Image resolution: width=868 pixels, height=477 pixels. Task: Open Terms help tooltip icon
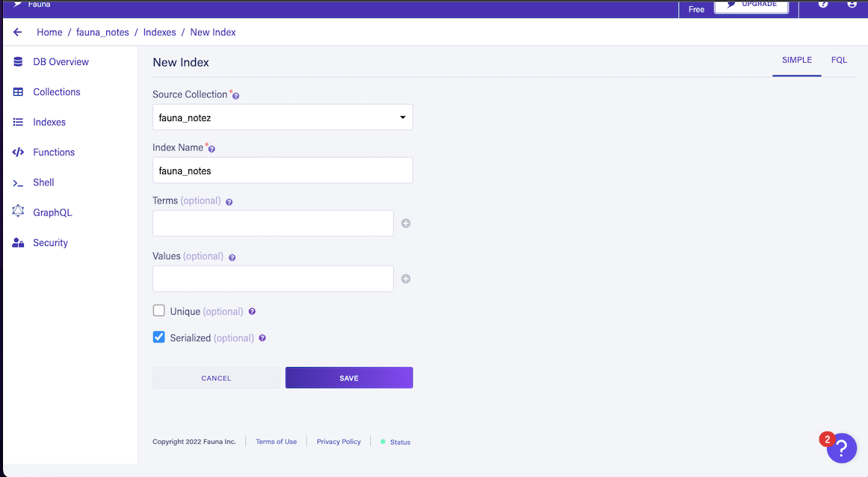pos(230,202)
